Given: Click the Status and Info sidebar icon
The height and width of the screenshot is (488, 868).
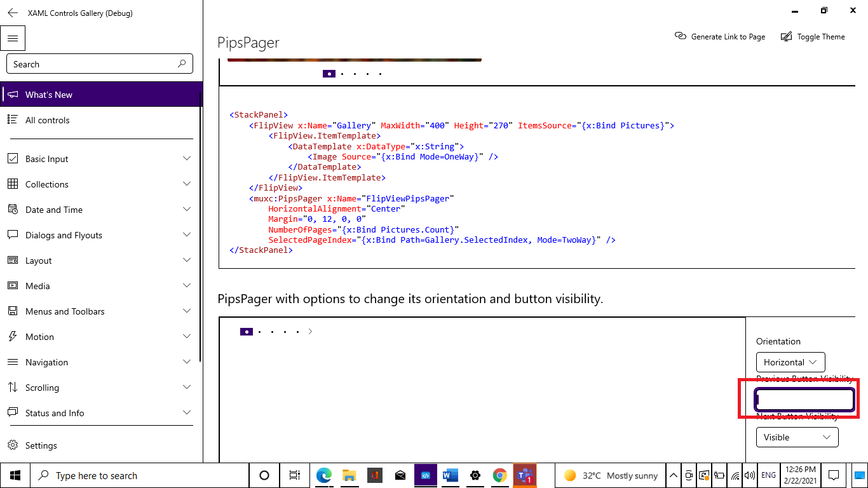Looking at the screenshot, I should pyautogui.click(x=13, y=412).
